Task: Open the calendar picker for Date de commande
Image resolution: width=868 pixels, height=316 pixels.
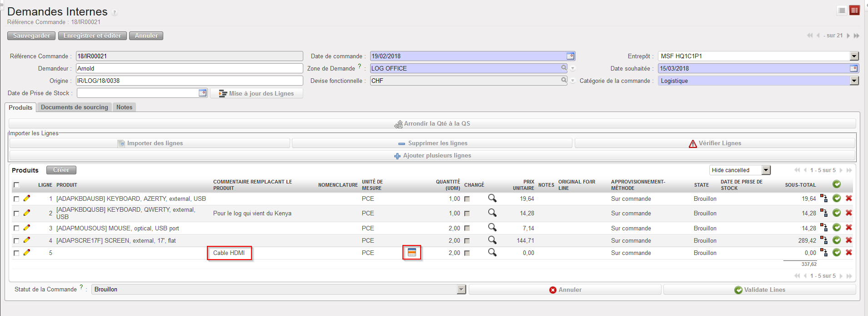Action: click(570, 56)
